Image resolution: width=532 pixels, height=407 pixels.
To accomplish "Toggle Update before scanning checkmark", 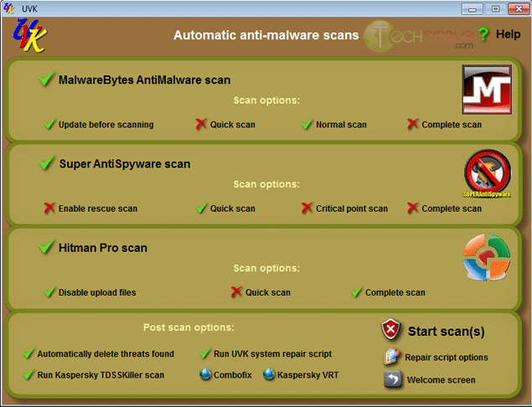I will [x=50, y=124].
